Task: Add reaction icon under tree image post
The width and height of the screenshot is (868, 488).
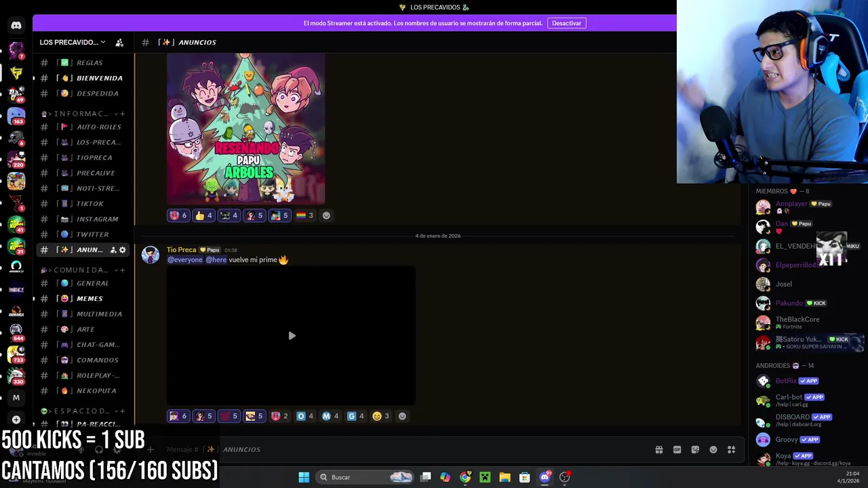Action: [326, 216]
